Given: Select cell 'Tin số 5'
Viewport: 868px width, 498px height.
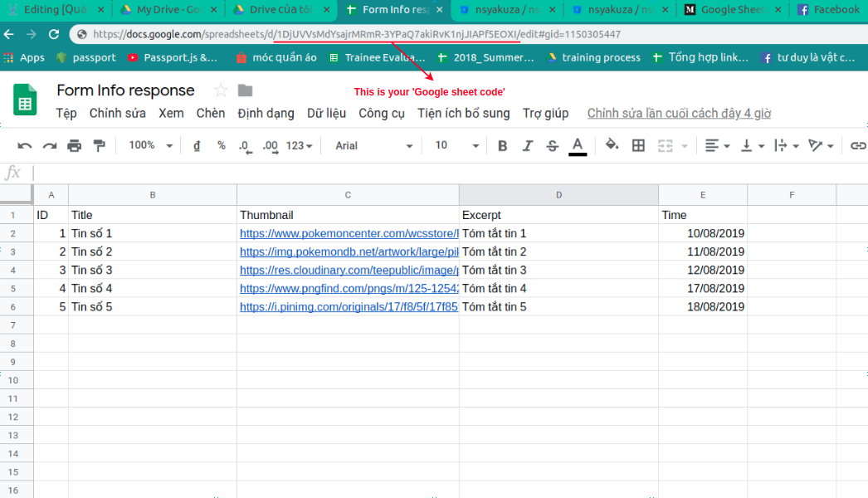Looking at the screenshot, I should point(152,306).
